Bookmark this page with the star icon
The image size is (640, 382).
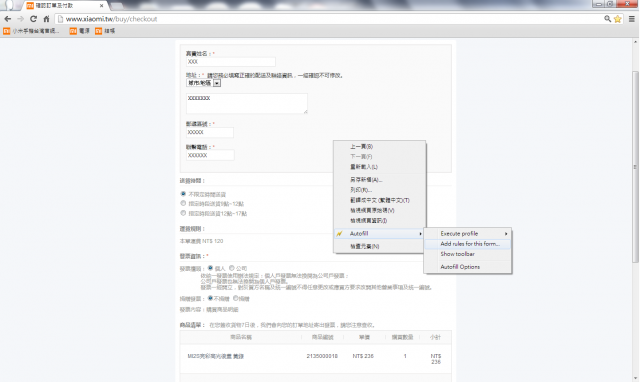pos(618,19)
